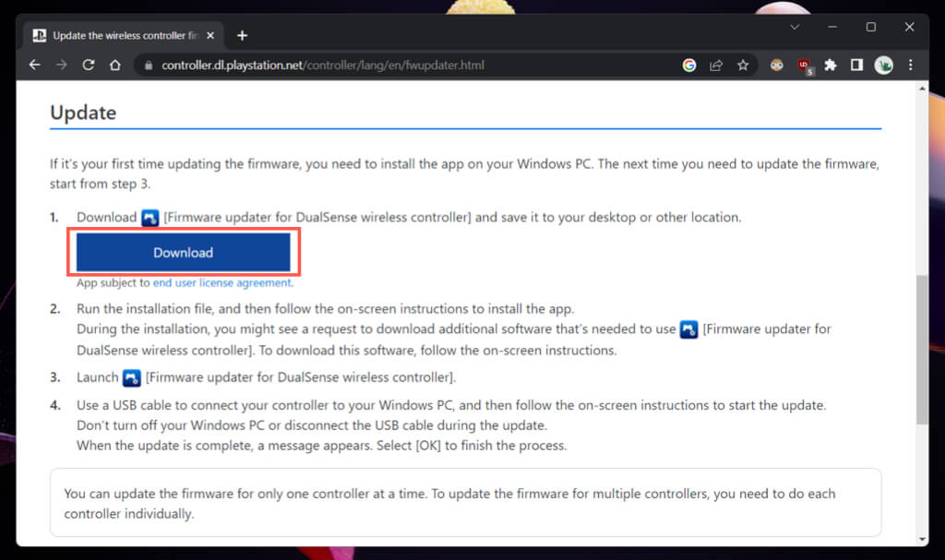Open the end user license agreement link
Image resolution: width=945 pixels, height=560 pixels.
222,283
